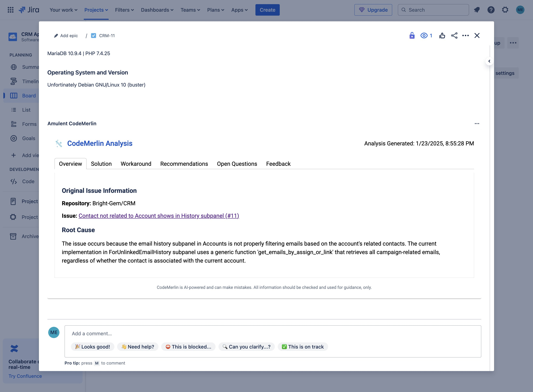Click the blue Create button

tap(267, 10)
